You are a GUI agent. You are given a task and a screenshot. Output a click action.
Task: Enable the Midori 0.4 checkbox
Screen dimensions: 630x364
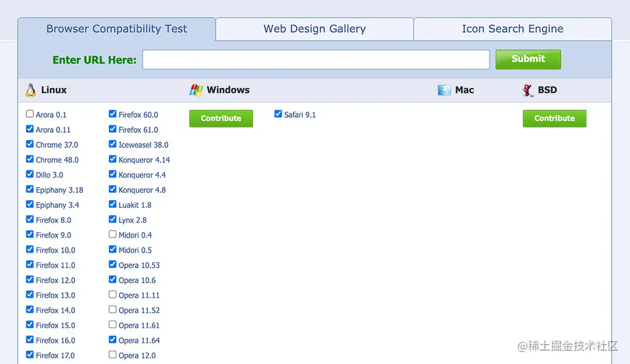tap(113, 234)
